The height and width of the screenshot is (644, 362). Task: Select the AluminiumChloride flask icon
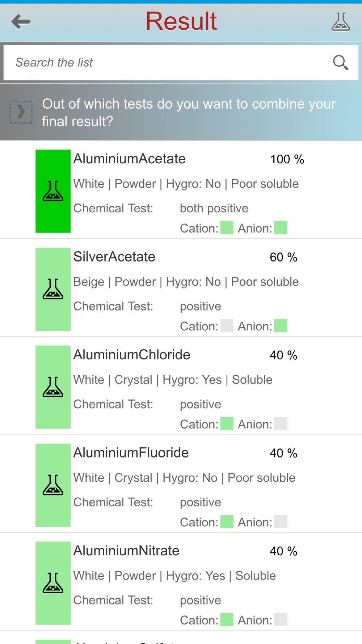coord(53,387)
